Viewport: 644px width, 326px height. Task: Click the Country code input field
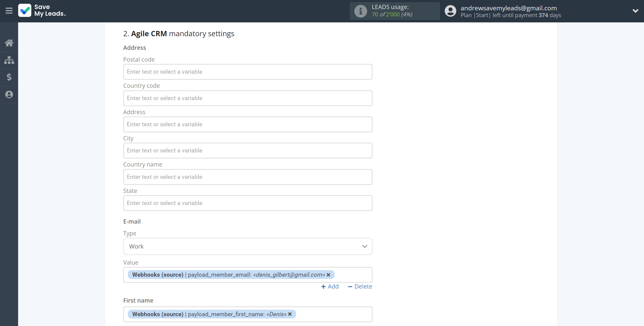click(x=248, y=98)
